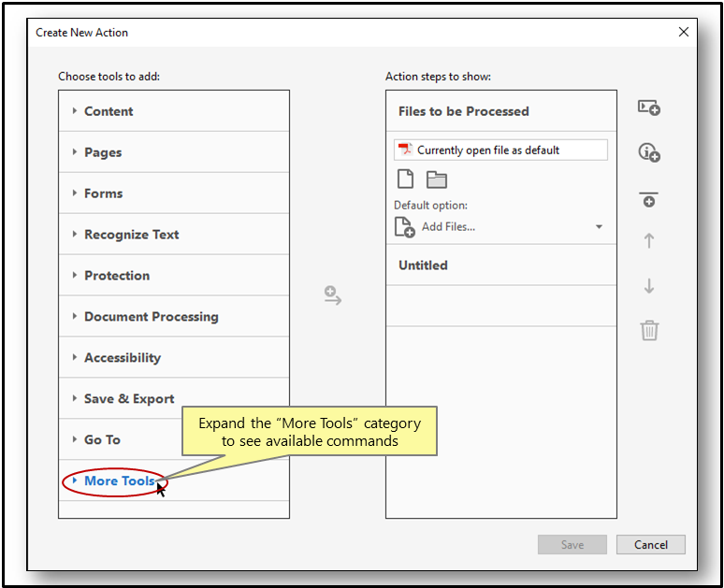The height and width of the screenshot is (588, 724).
Task: Expand the Protection category
Action: click(x=117, y=276)
